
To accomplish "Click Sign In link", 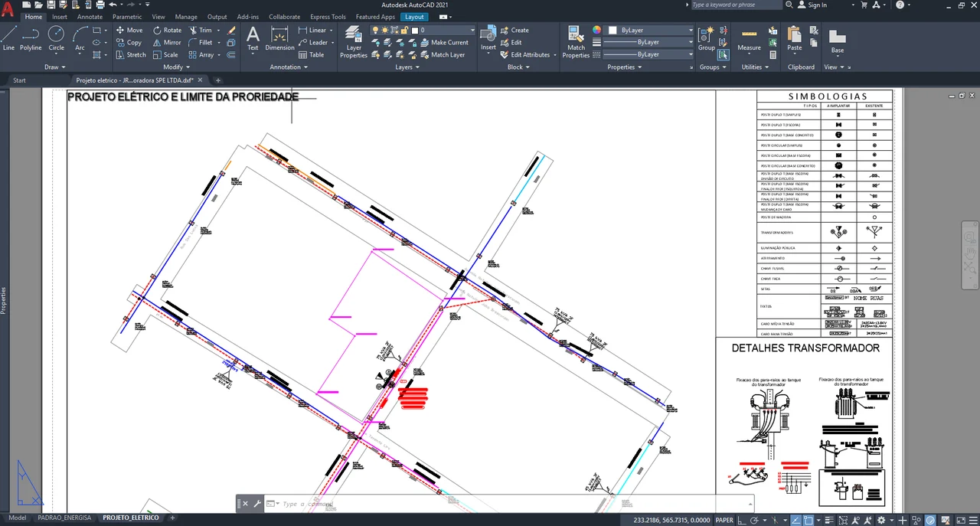I will 812,5.
